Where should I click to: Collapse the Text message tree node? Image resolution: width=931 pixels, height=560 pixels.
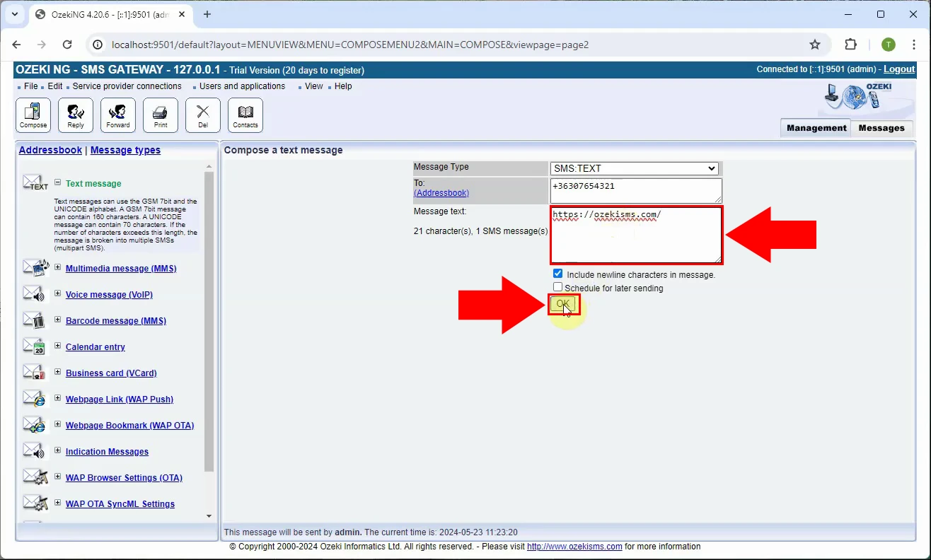[58, 182]
